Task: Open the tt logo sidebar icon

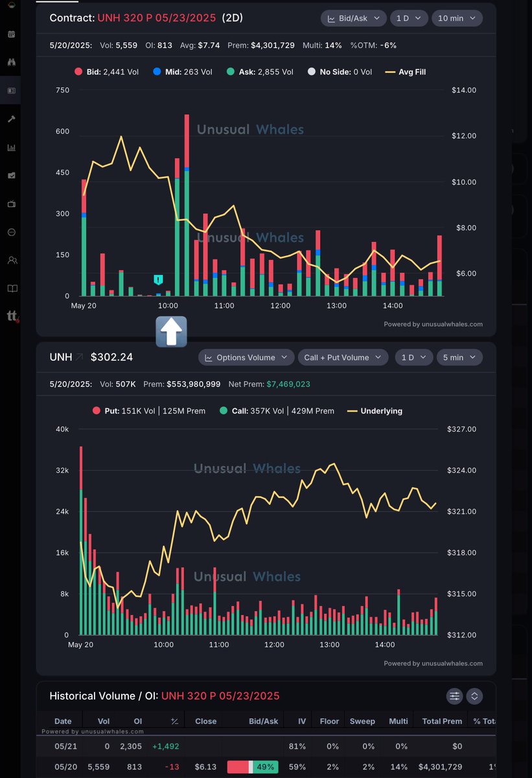Action: 12,316
